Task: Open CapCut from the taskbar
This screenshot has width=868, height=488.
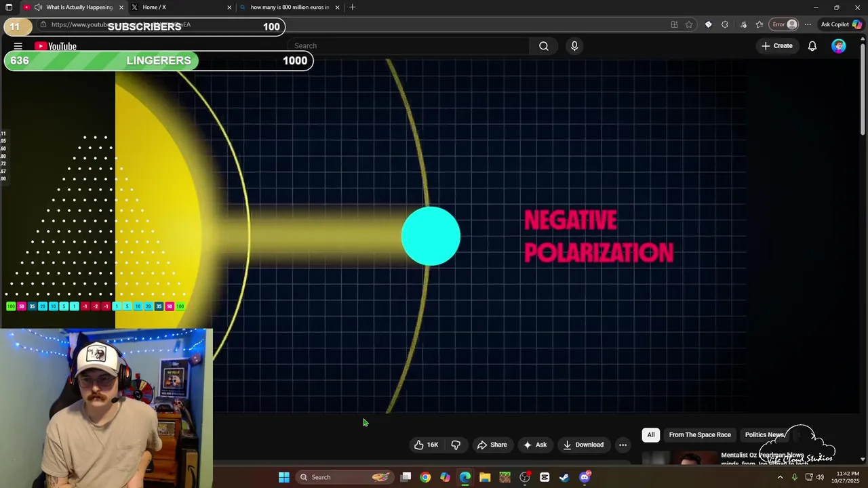Action: [x=545, y=477]
